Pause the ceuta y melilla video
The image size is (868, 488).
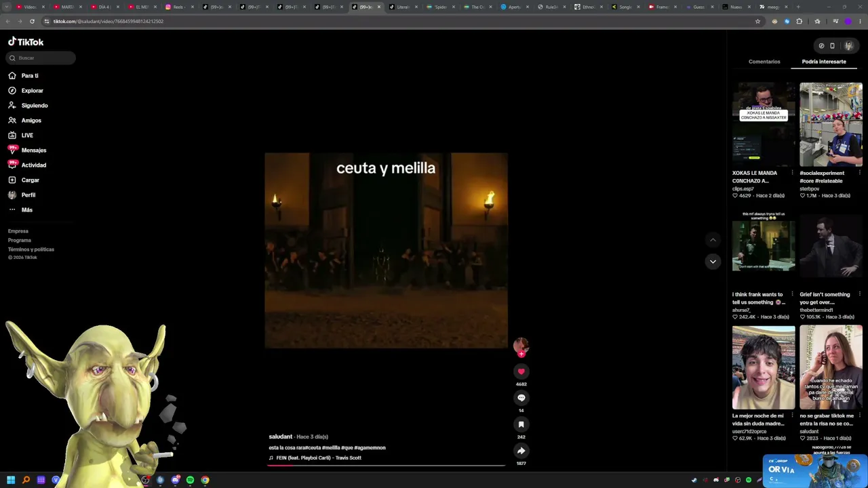tap(386, 251)
